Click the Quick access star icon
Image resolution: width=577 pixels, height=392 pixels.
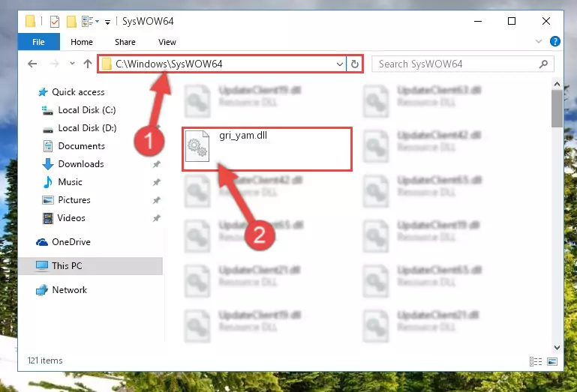coord(43,92)
